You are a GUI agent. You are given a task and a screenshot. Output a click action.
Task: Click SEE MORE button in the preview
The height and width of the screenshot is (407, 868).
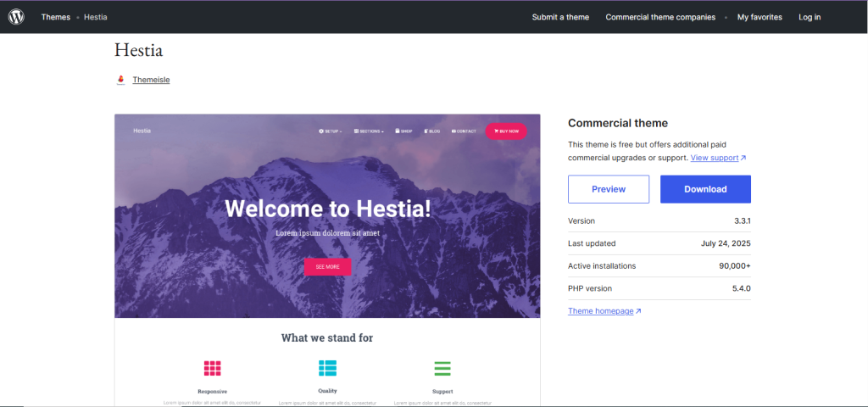328,267
